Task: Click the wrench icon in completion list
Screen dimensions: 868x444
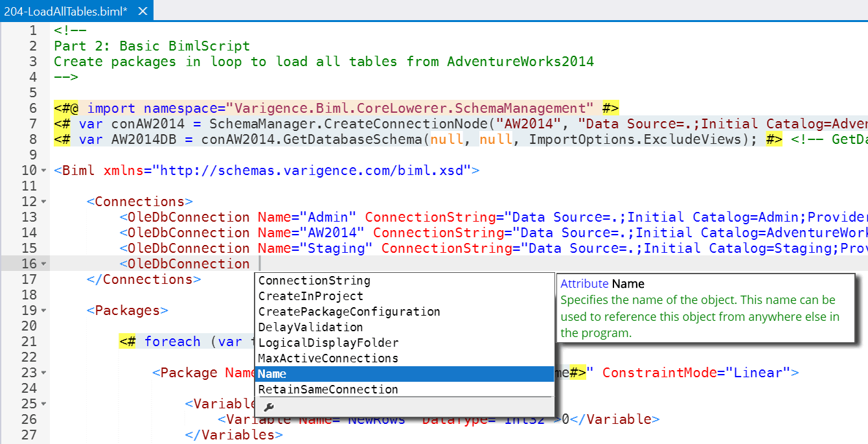Action: pos(269,406)
